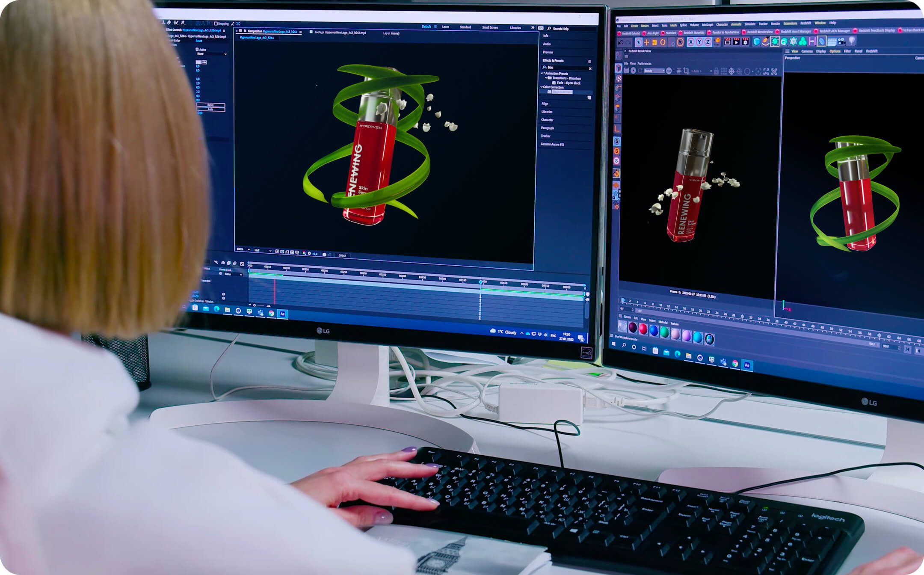This screenshot has height=575, width=924.
Task: Open the 100% magnification dropdown in After Effects viewer
Action: [243, 249]
